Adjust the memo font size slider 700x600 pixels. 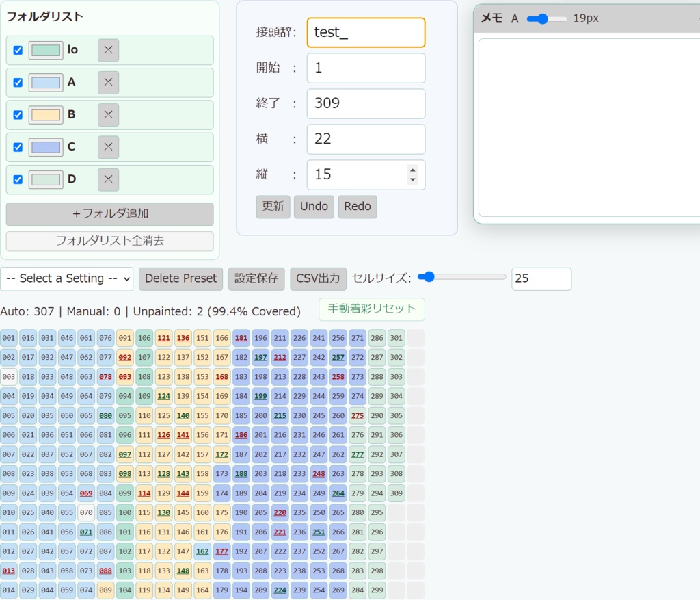(x=547, y=18)
